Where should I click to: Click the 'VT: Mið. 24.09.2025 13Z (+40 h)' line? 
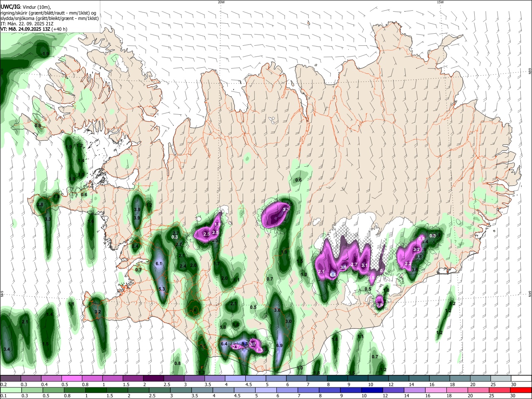click(34, 29)
